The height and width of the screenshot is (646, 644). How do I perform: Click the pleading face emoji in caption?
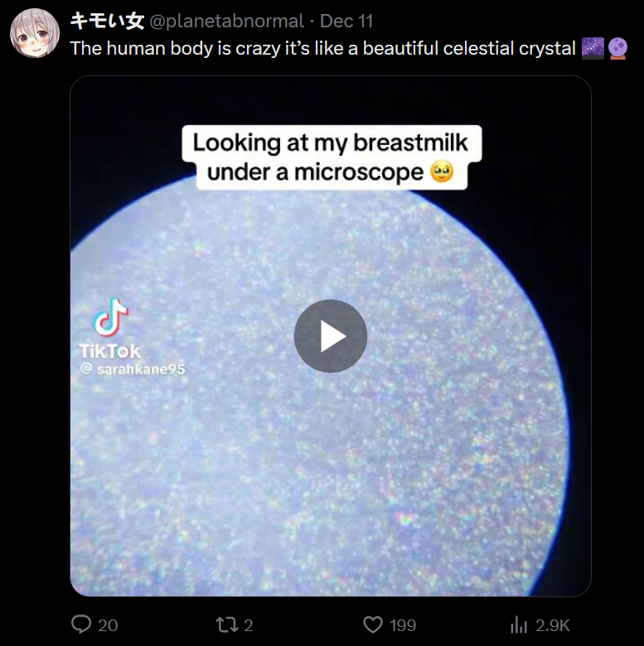pos(442,171)
